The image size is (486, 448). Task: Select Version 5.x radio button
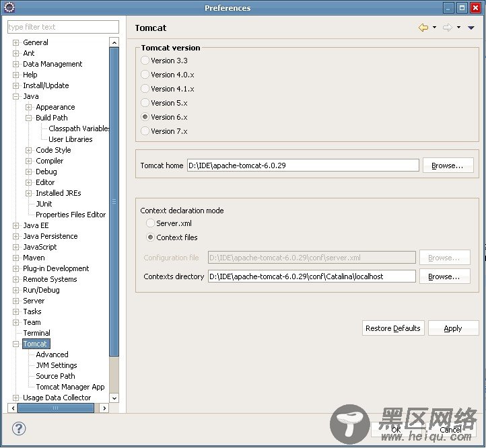[x=145, y=102]
